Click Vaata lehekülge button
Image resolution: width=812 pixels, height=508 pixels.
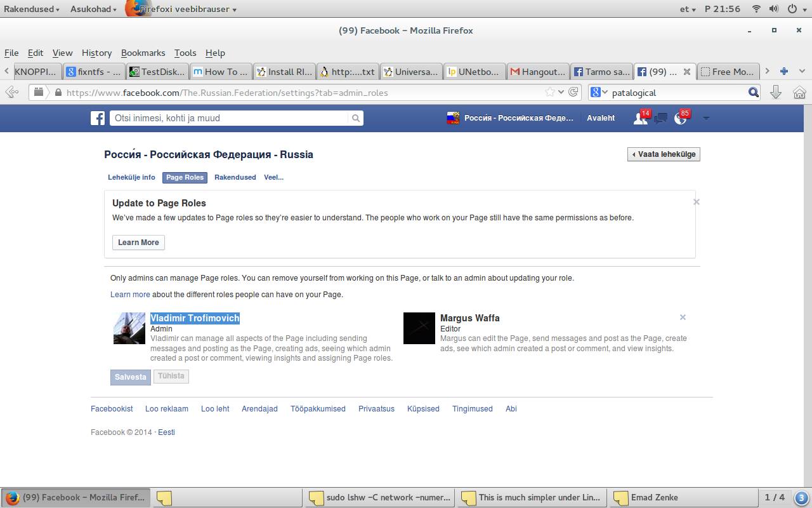coord(664,154)
